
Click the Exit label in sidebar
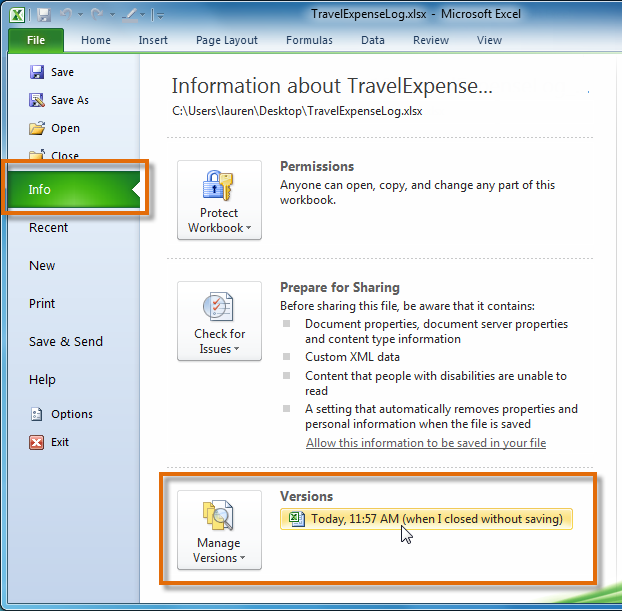(60, 442)
